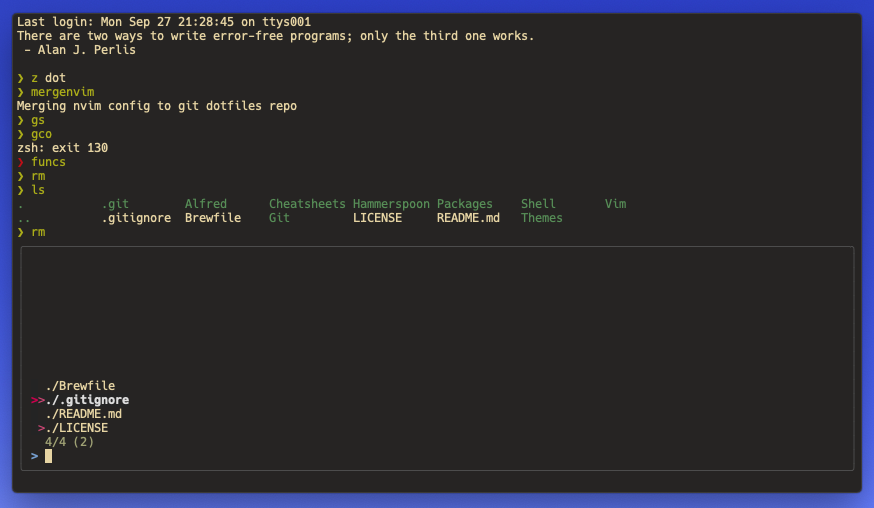
Task: Click the .git directory in ls output
Action: 115,204
